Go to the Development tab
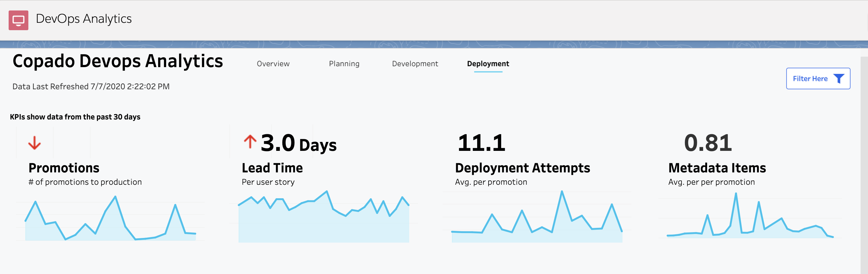The width and height of the screenshot is (868, 274). [x=415, y=64]
